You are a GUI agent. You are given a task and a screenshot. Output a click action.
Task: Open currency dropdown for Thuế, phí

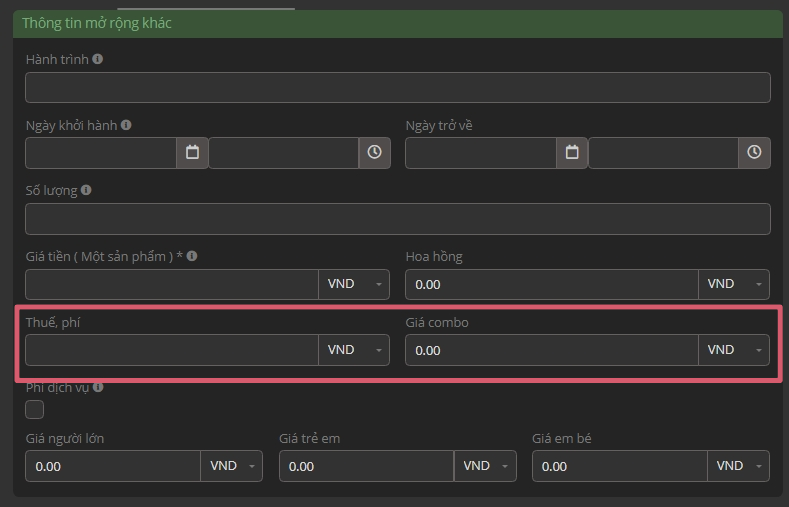[354, 350]
